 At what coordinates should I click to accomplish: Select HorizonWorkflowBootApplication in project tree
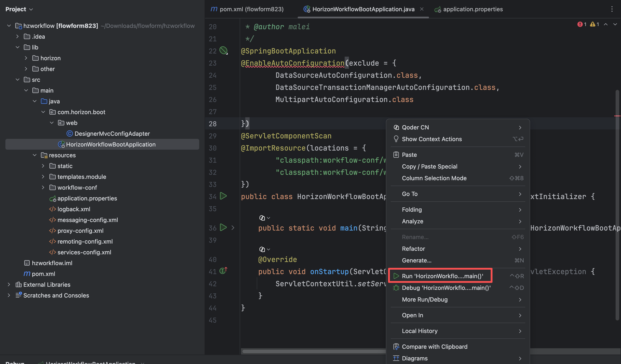(x=102, y=144)
